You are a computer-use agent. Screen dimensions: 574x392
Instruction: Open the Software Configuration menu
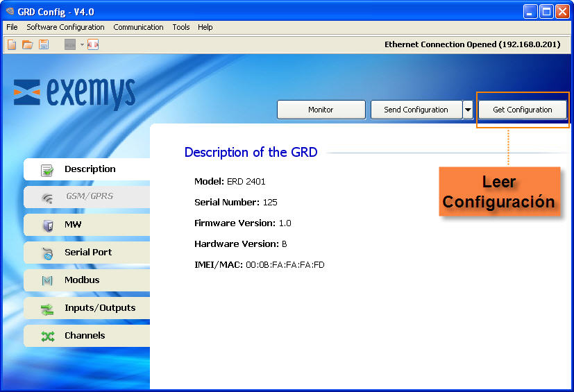(x=65, y=27)
